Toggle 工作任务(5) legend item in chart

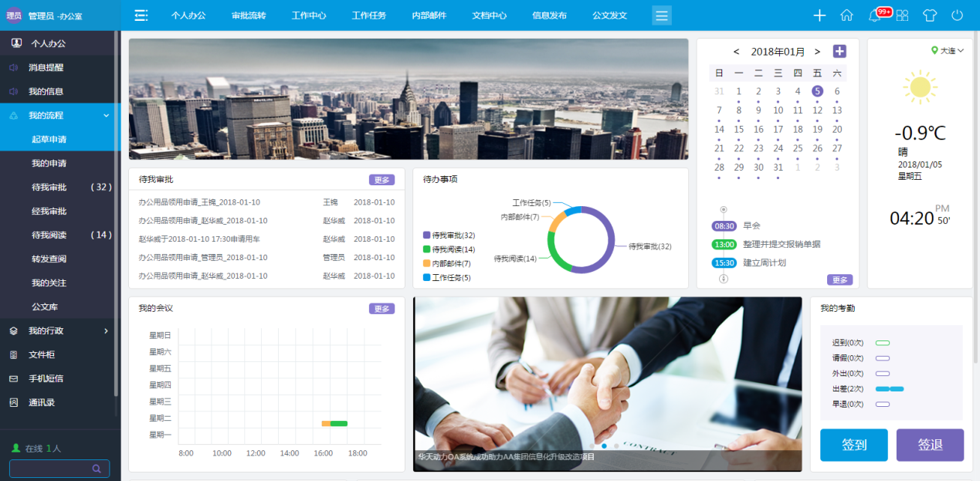[x=446, y=277]
